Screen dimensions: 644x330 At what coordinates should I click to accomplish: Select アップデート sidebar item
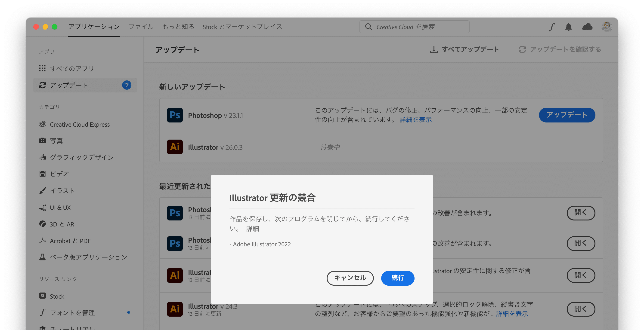(x=85, y=85)
